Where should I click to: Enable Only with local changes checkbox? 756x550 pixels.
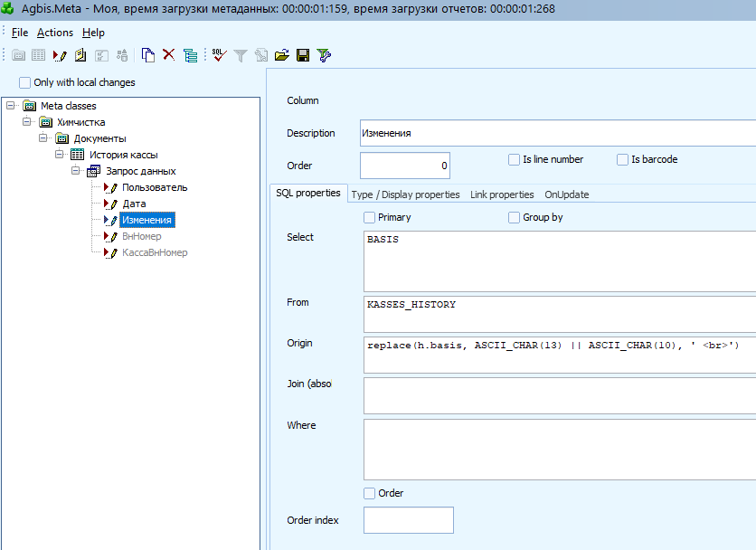(x=24, y=82)
